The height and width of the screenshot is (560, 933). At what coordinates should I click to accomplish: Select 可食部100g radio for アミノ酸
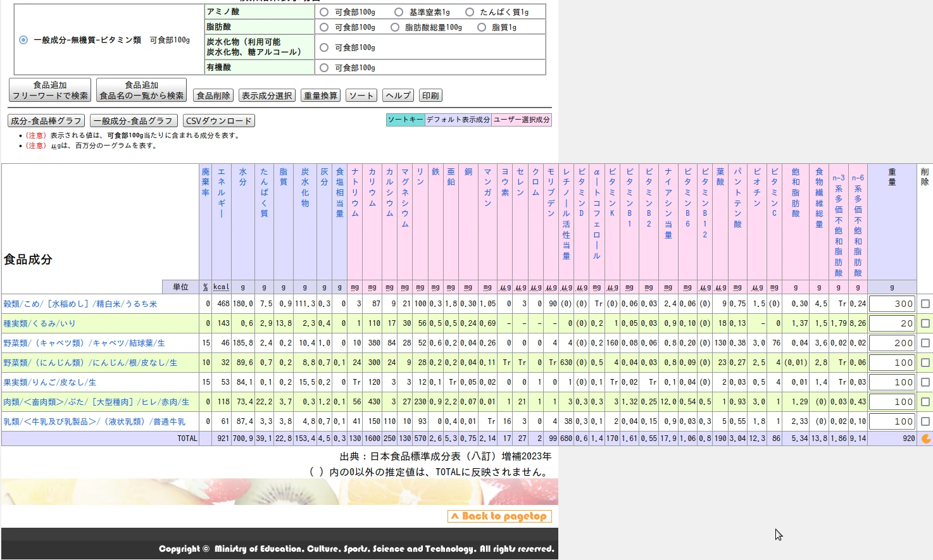(x=324, y=11)
